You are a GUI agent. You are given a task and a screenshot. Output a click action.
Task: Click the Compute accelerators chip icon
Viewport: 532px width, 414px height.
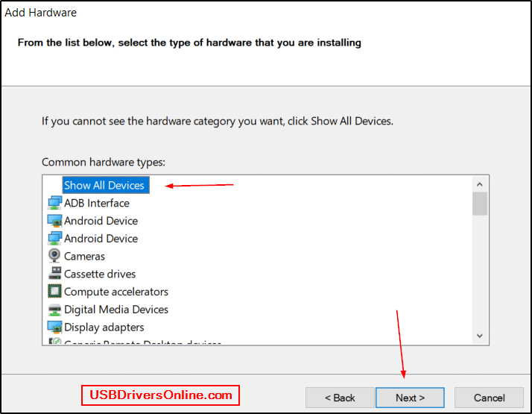point(54,292)
